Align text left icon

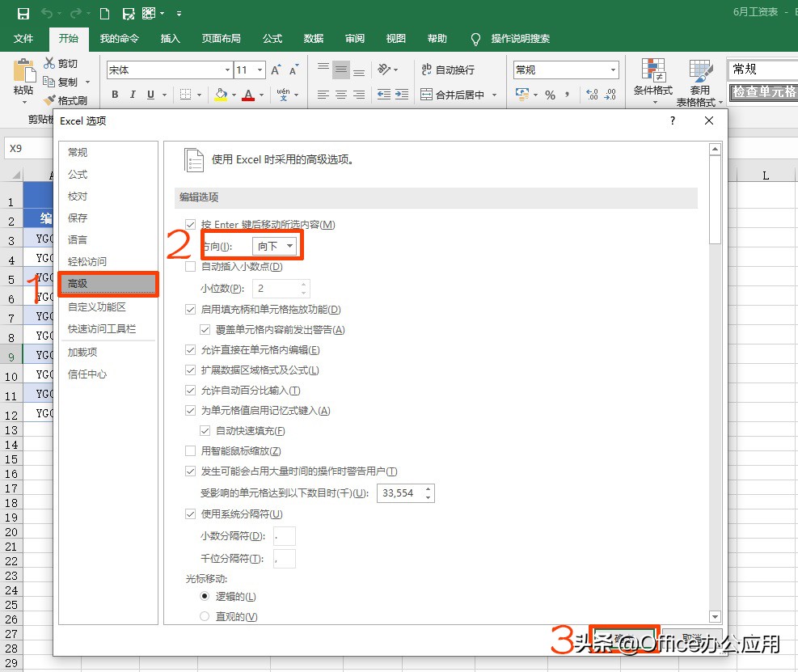pyautogui.click(x=323, y=95)
